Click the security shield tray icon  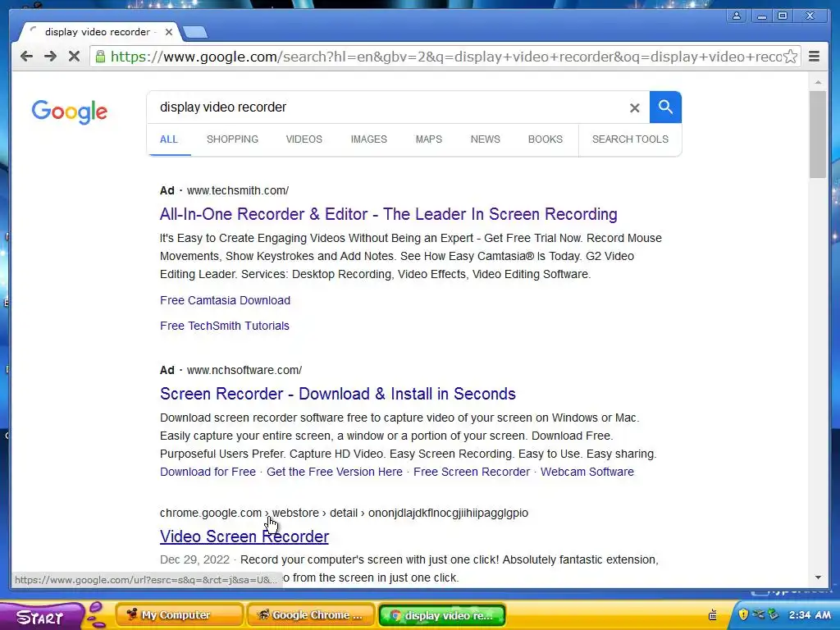[743, 614]
